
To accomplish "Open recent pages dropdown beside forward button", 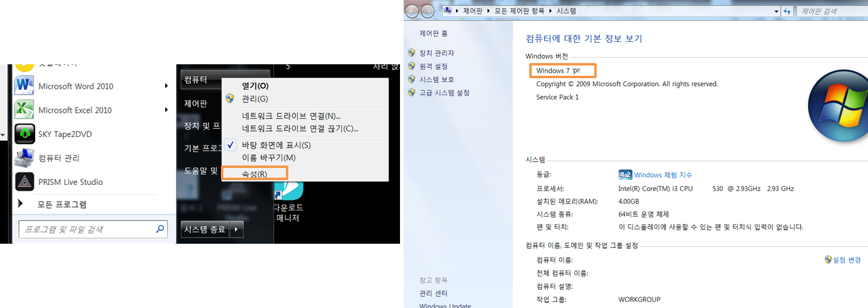I will click(438, 12).
